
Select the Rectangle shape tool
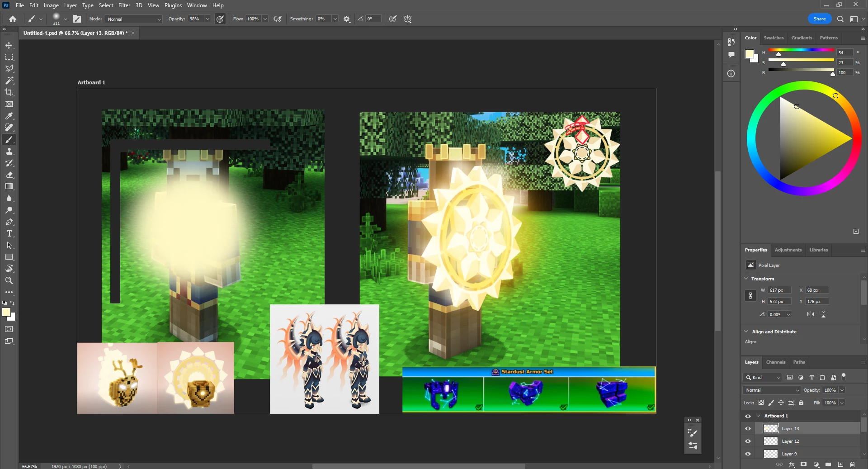click(9, 257)
